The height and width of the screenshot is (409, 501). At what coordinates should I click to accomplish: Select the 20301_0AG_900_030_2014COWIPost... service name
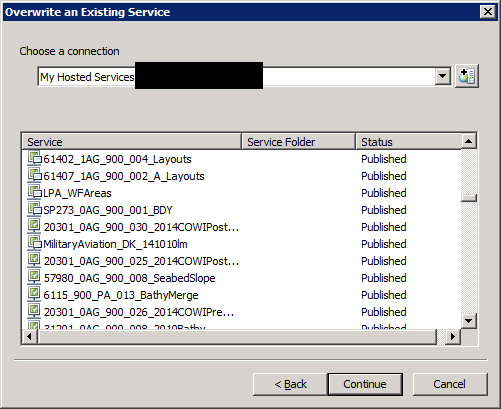click(141, 227)
